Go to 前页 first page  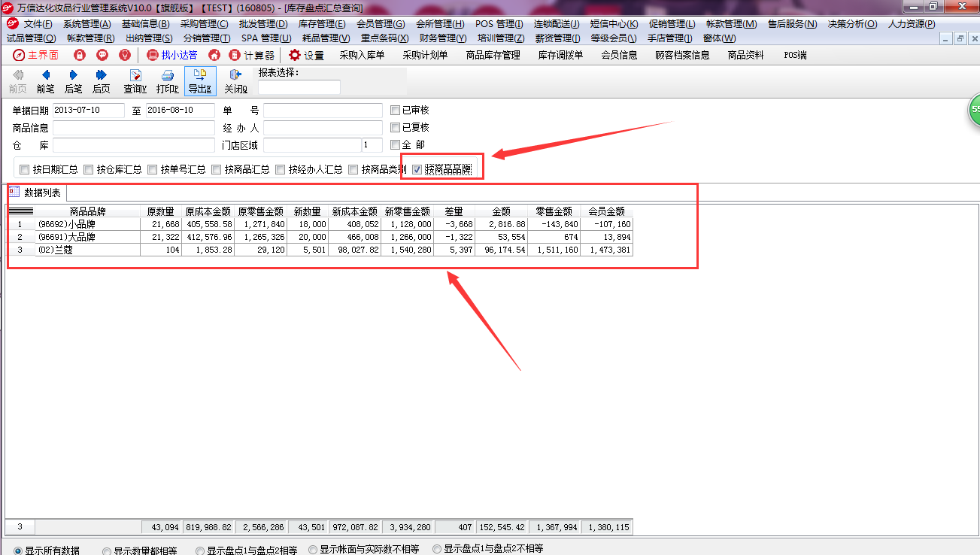[x=18, y=81]
